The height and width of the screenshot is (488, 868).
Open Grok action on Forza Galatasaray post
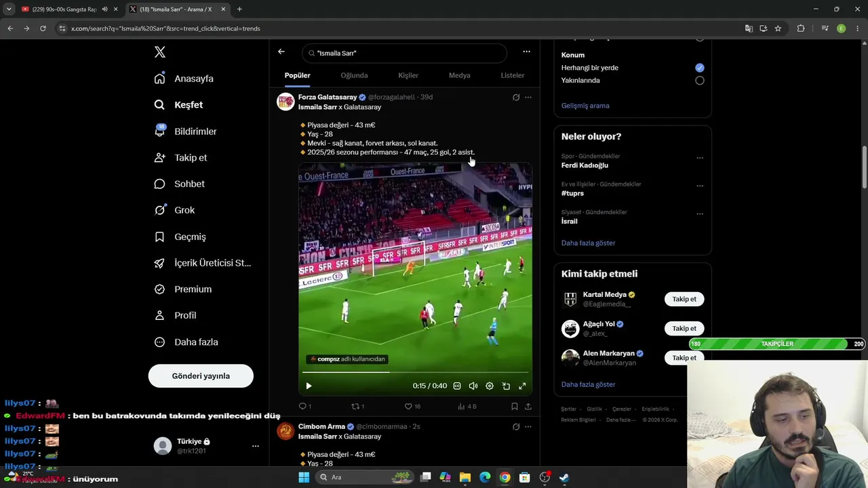[516, 98]
